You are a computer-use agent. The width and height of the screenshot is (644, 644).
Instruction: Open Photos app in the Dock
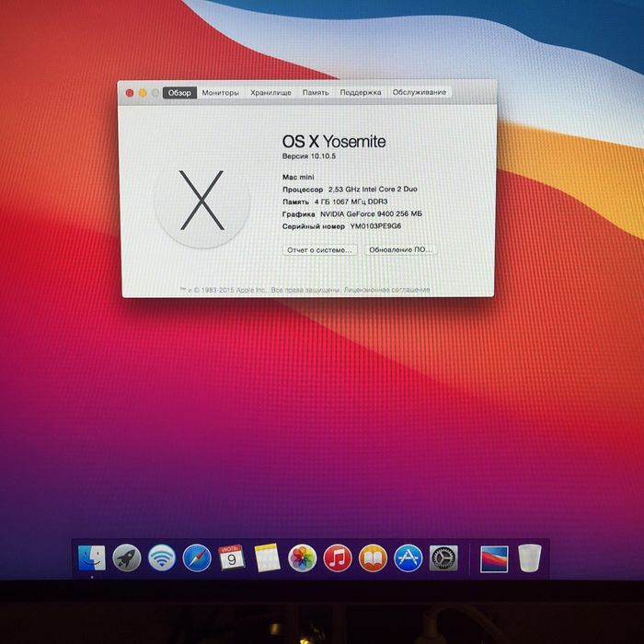click(x=303, y=558)
